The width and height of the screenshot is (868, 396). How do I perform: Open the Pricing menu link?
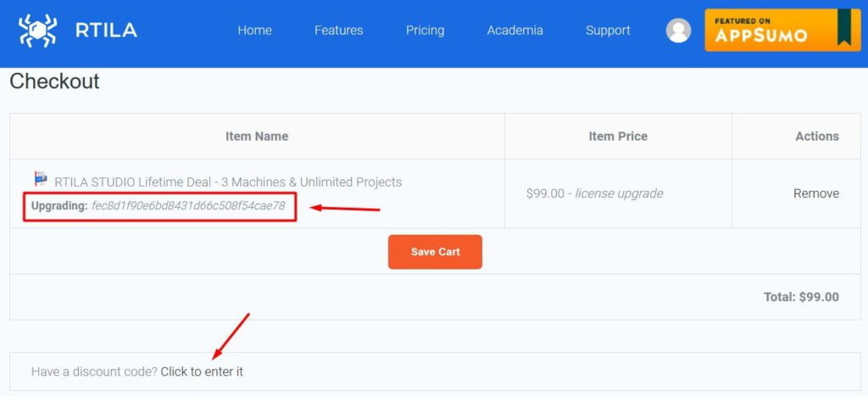point(426,31)
